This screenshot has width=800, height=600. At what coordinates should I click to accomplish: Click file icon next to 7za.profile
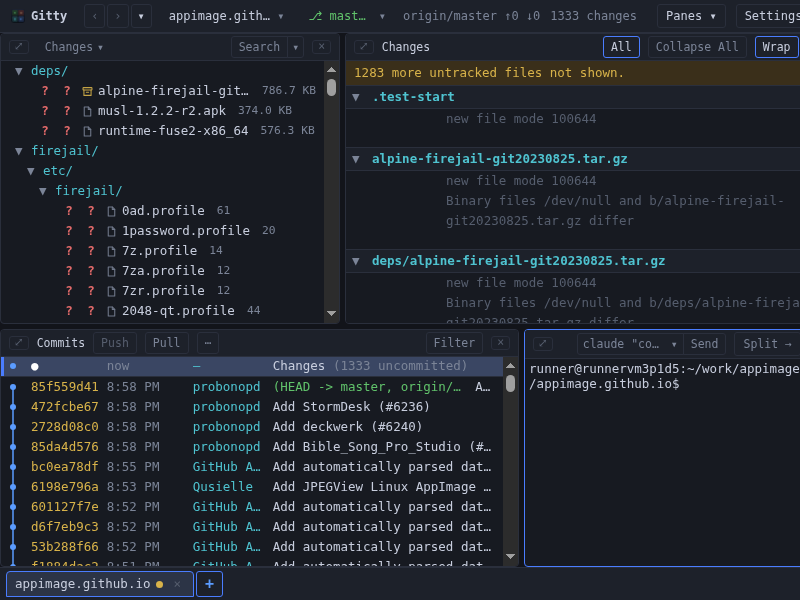(111, 271)
